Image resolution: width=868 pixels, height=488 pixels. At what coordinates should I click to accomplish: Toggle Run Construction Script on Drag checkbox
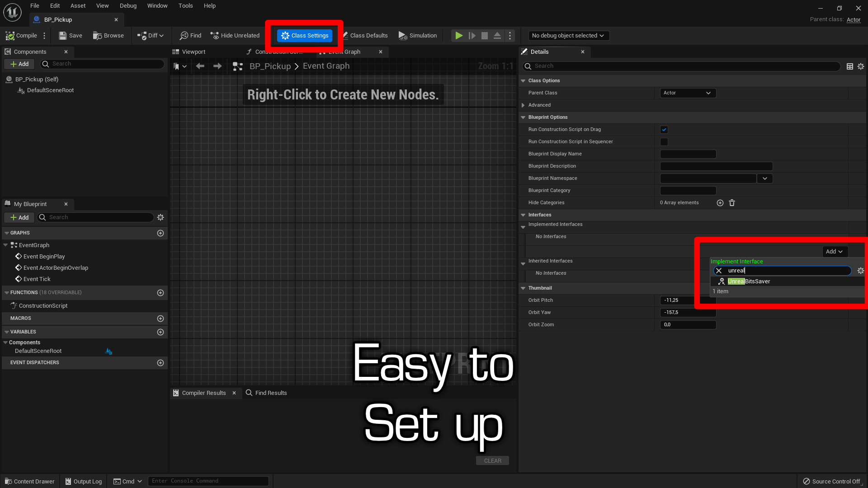[664, 130]
